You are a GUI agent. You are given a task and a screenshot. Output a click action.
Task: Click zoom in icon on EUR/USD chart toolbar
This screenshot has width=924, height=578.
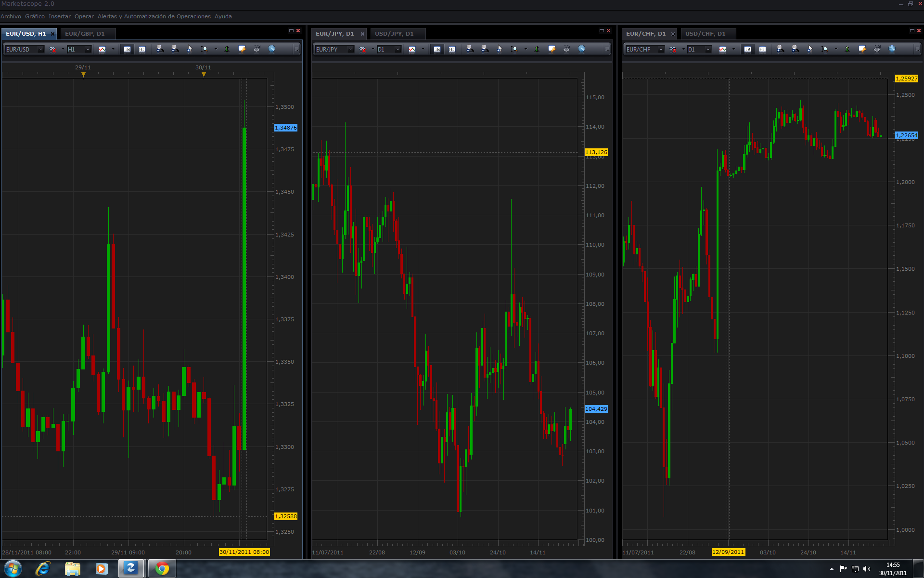[160, 49]
